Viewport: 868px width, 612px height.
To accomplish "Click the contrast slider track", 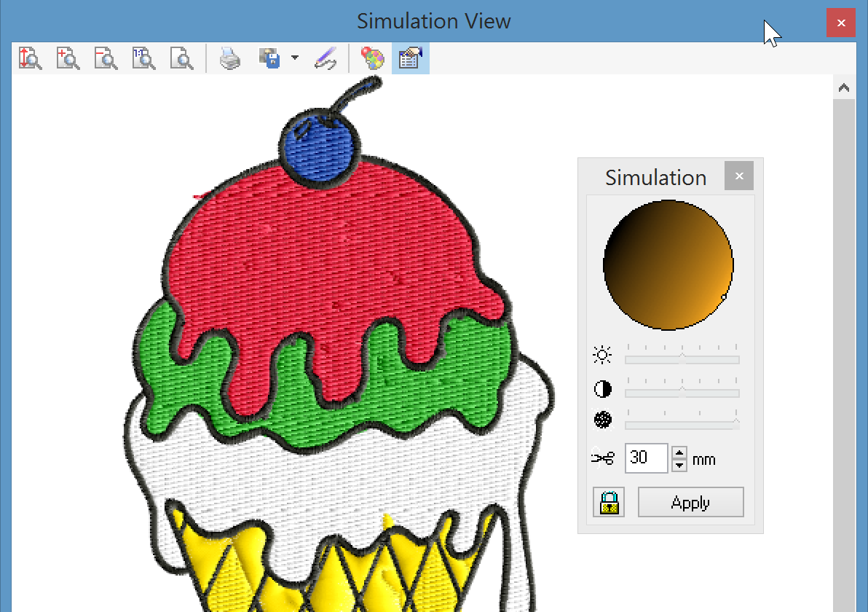I will pos(682,393).
